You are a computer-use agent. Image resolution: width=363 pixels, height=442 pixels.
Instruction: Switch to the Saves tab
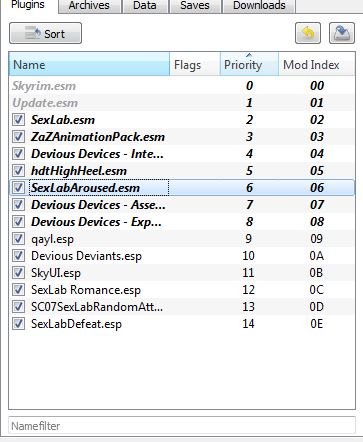pos(195,6)
